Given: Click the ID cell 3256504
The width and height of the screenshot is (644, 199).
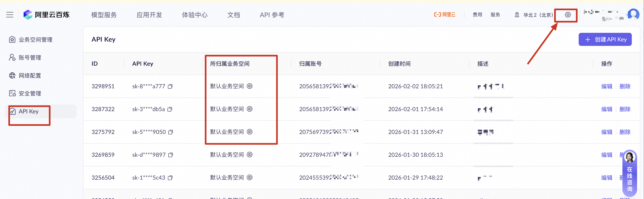Looking at the screenshot, I should (x=103, y=177).
